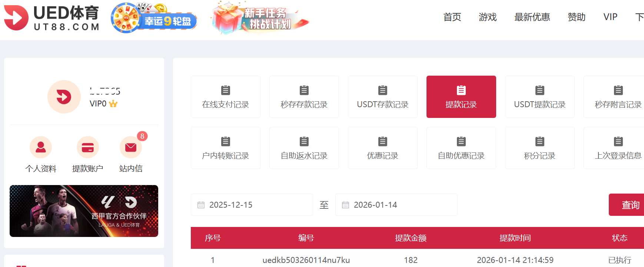Open 最新优惠 in top navigation
644x267 pixels.
click(532, 17)
